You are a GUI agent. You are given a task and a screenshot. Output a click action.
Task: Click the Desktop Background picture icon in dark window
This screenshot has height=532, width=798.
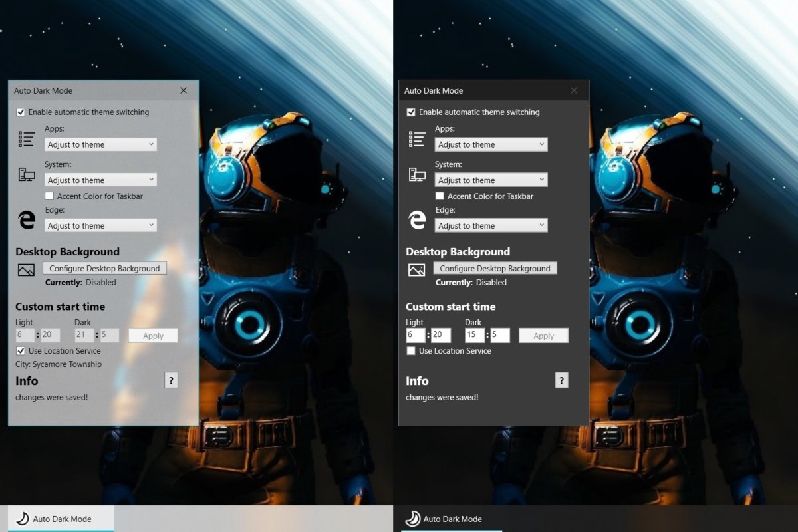(416, 270)
